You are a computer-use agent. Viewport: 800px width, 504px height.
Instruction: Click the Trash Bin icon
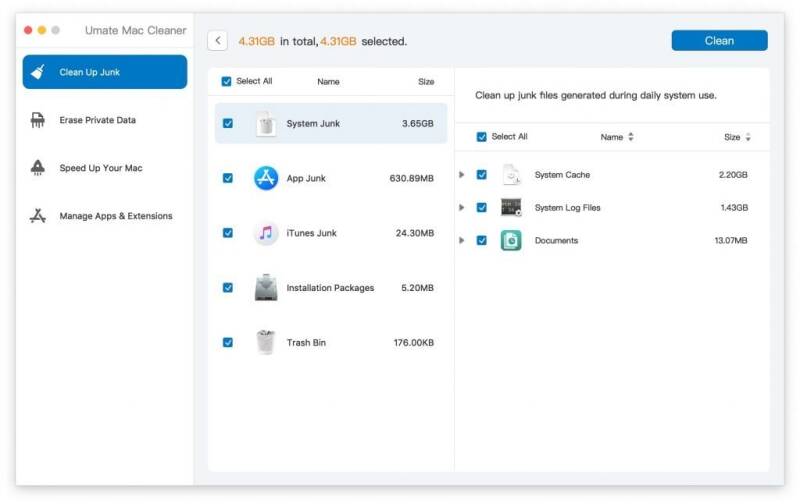[x=266, y=342]
